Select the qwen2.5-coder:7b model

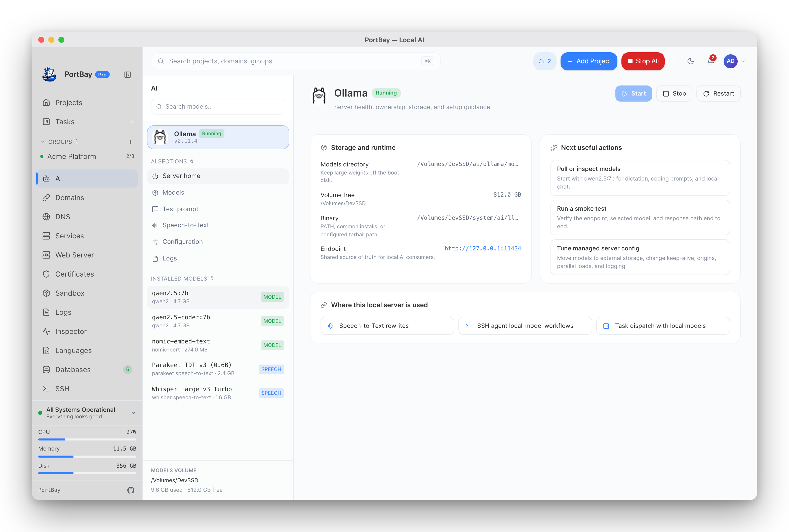click(x=218, y=321)
